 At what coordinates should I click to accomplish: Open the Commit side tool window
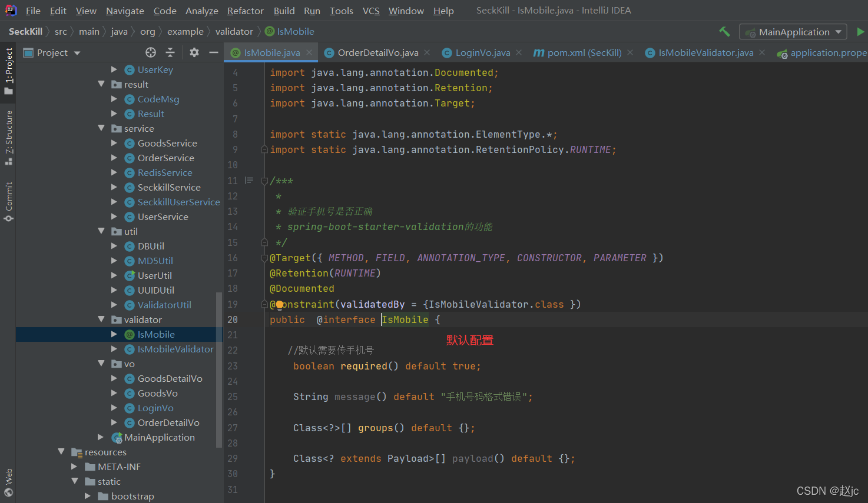pos(8,202)
